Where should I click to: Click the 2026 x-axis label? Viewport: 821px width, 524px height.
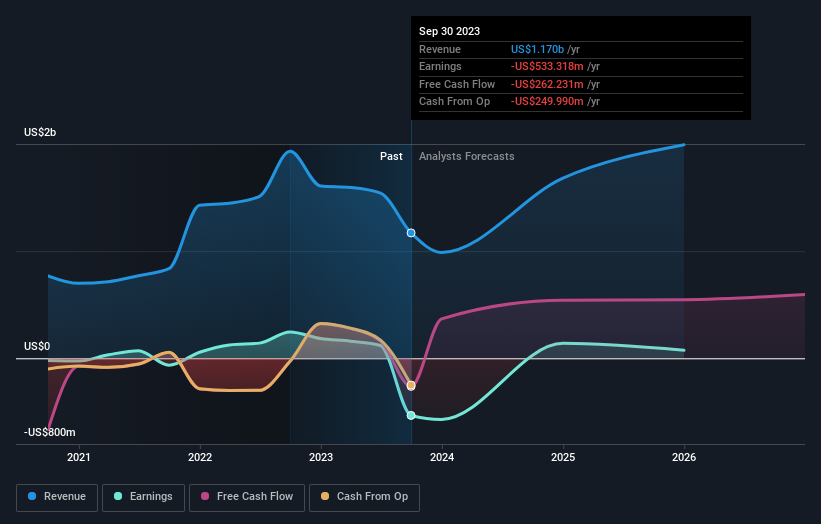click(x=684, y=458)
